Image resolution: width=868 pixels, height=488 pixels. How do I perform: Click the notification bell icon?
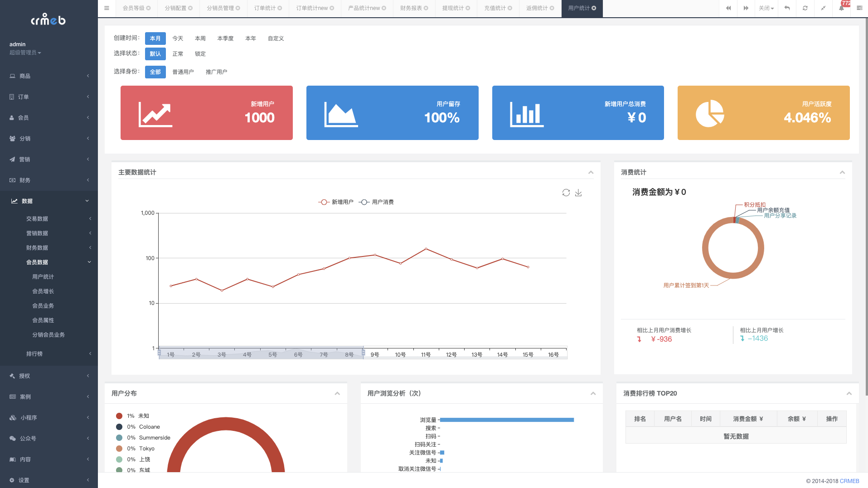(841, 8)
